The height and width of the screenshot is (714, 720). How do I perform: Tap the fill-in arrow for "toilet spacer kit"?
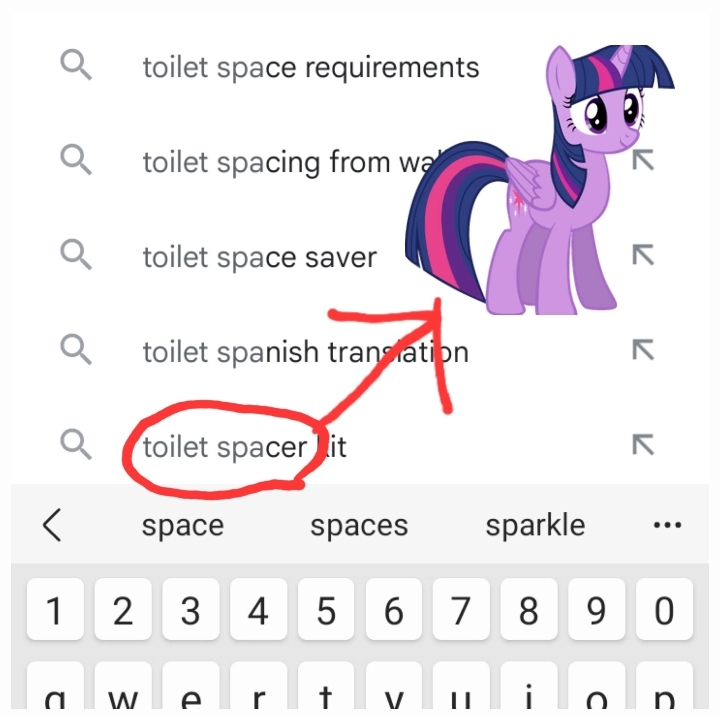(x=643, y=443)
